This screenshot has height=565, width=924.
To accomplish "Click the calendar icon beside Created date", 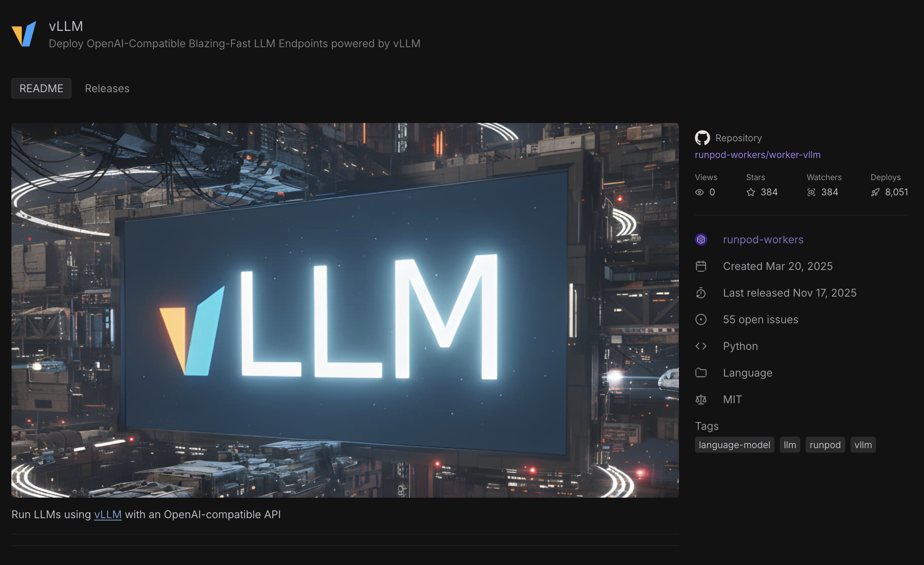I will pos(701,266).
